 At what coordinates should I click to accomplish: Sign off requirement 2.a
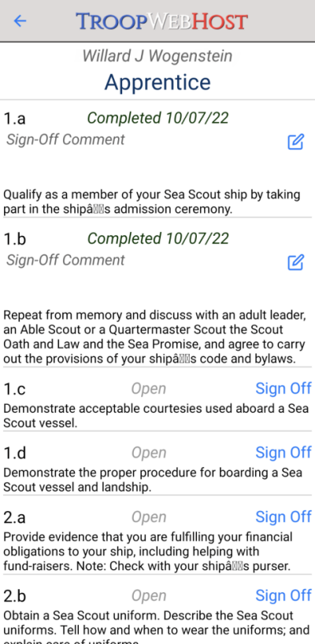(x=283, y=517)
